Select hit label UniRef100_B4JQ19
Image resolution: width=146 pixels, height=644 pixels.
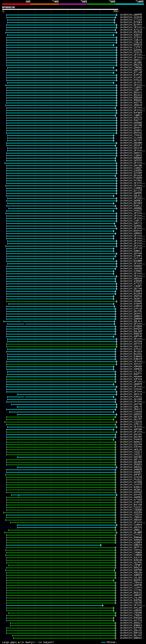coord(131,351)
